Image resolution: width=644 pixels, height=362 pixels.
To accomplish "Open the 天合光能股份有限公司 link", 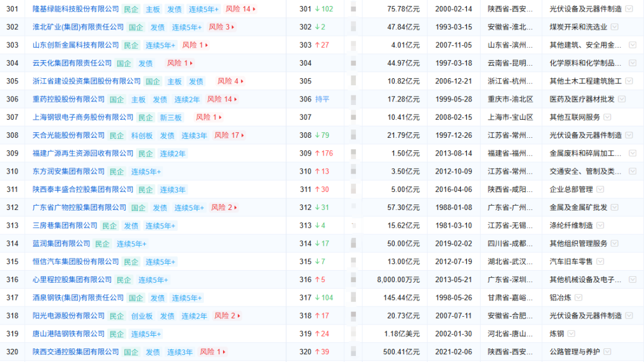I will (69, 135).
